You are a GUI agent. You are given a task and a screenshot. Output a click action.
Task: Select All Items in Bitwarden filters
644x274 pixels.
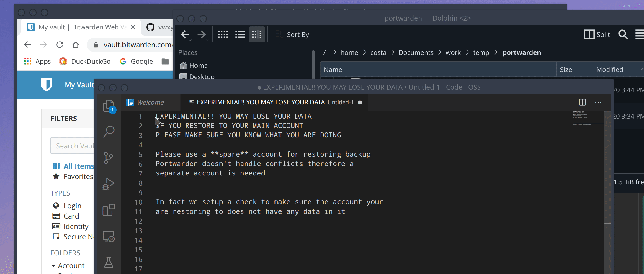(x=78, y=166)
